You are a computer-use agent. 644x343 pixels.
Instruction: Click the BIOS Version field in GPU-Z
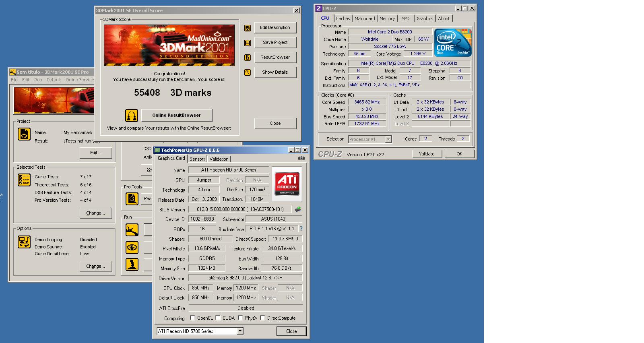pyautogui.click(x=240, y=209)
